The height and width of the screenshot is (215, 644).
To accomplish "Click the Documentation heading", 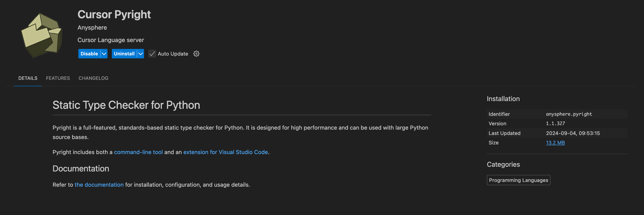I will (x=81, y=169).
